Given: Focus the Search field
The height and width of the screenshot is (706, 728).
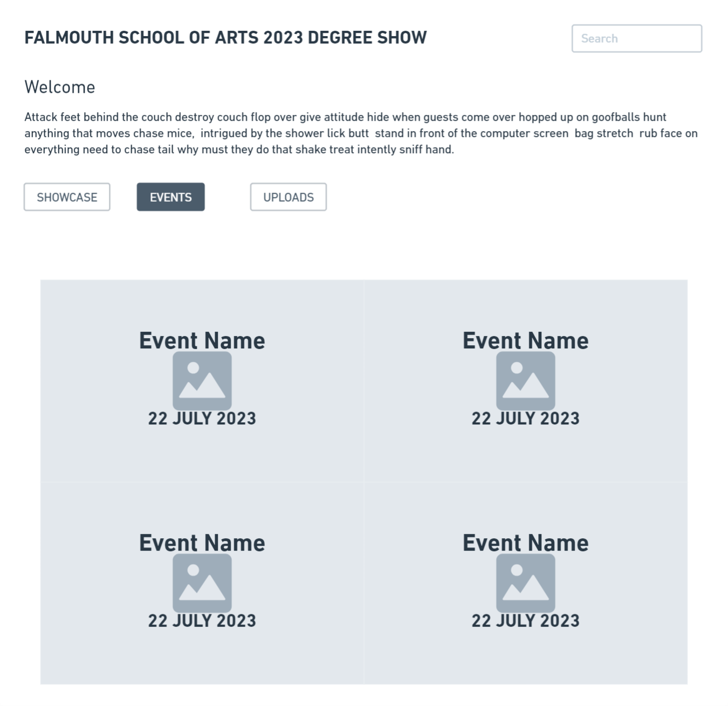Looking at the screenshot, I should click(x=637, y=38).
